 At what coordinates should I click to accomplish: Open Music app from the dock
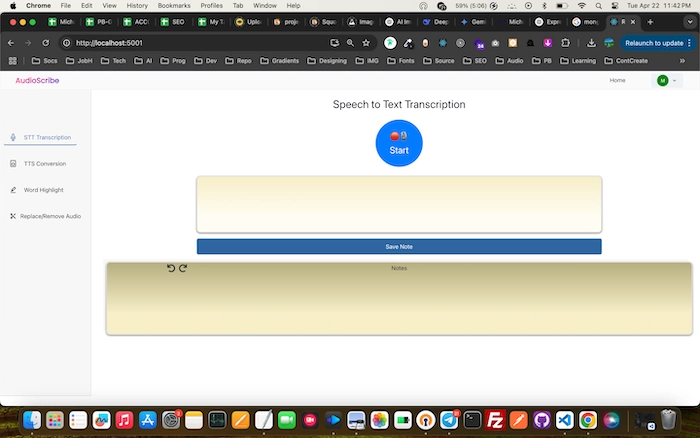click(x=125, y=420)
